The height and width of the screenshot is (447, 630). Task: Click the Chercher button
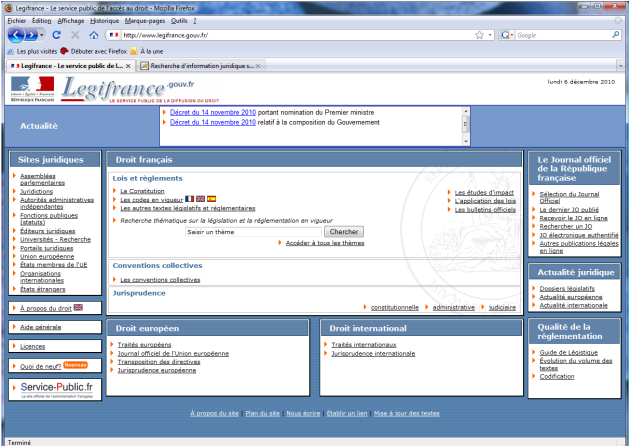344,232
